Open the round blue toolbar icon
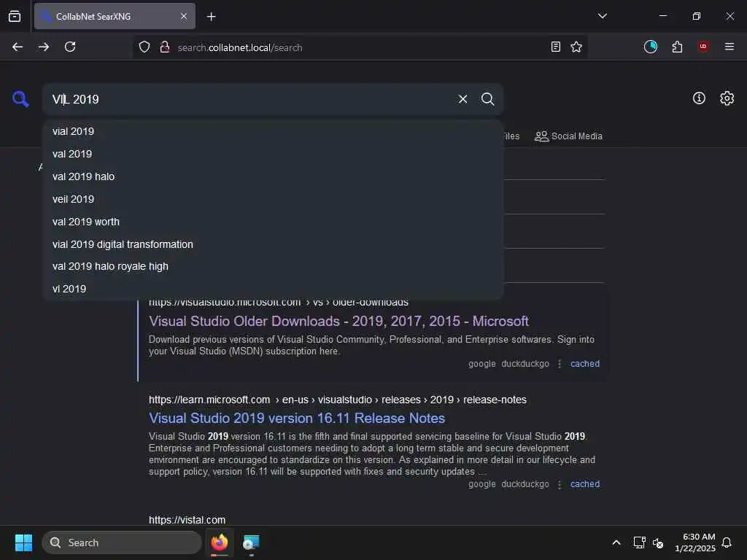 (x=650, y=47)
